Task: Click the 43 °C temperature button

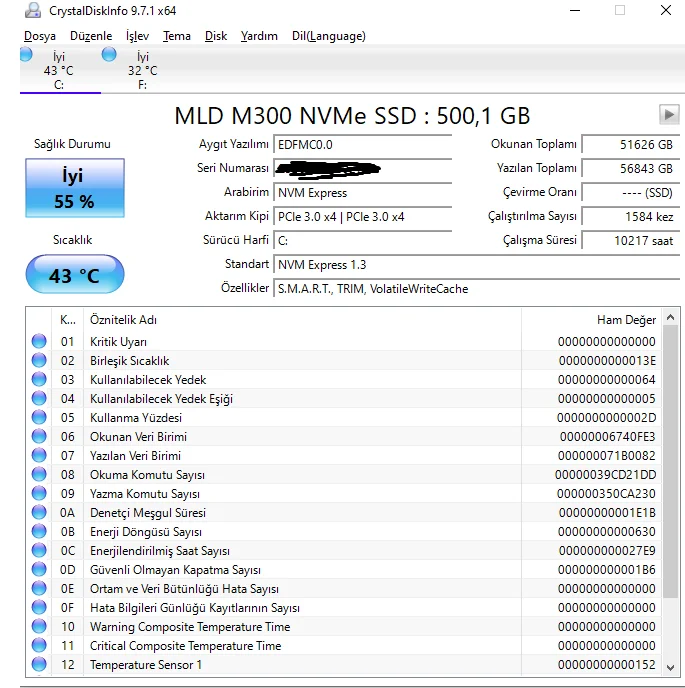Action: point(75,275)
